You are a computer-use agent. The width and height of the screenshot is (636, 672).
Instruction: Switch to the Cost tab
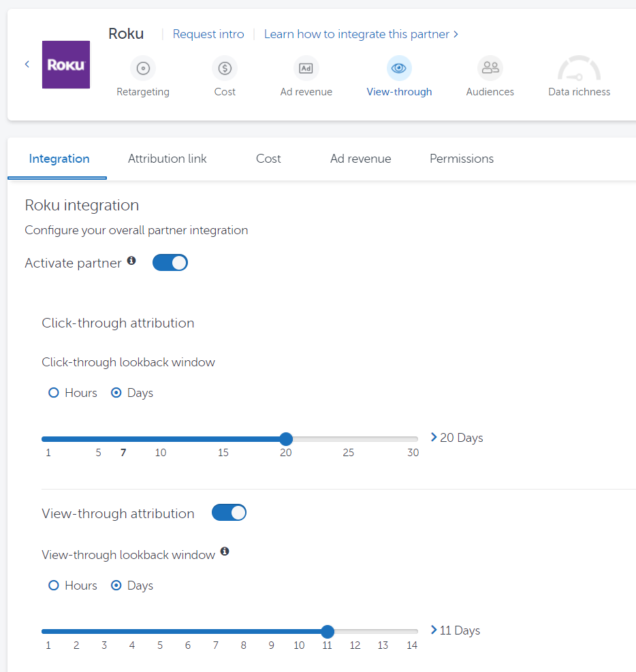tap(268, 159)
